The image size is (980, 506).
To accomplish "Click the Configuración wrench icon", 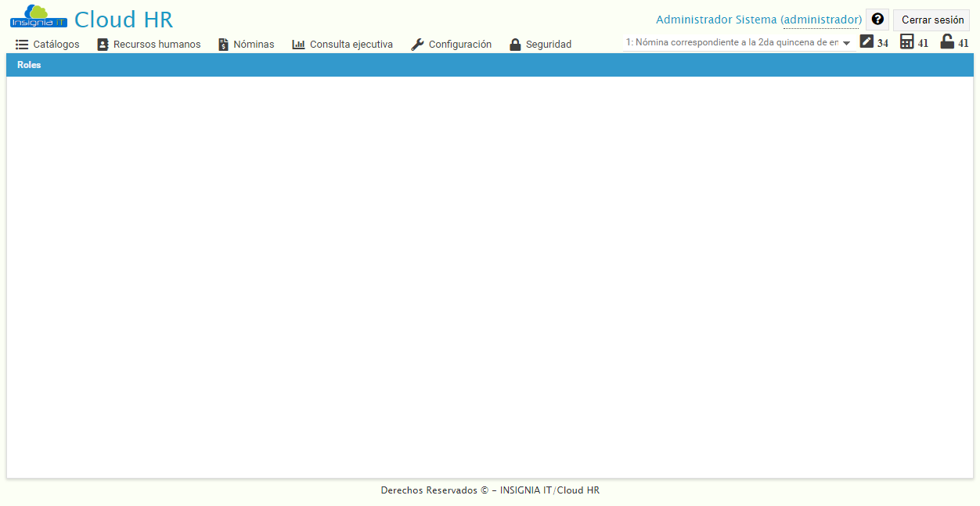I will (416, 45).
